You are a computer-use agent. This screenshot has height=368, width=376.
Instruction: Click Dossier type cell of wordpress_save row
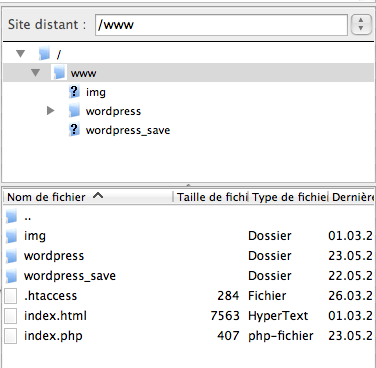coord(270,276)
